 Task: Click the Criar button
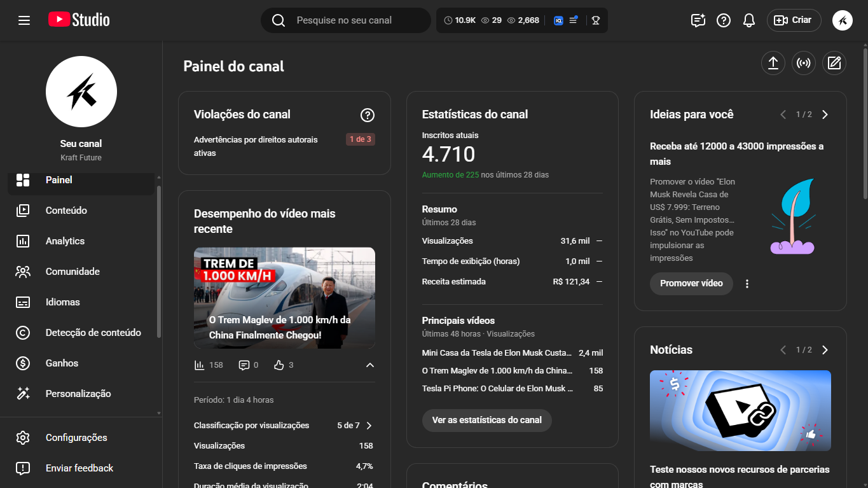tap(794, 20)
